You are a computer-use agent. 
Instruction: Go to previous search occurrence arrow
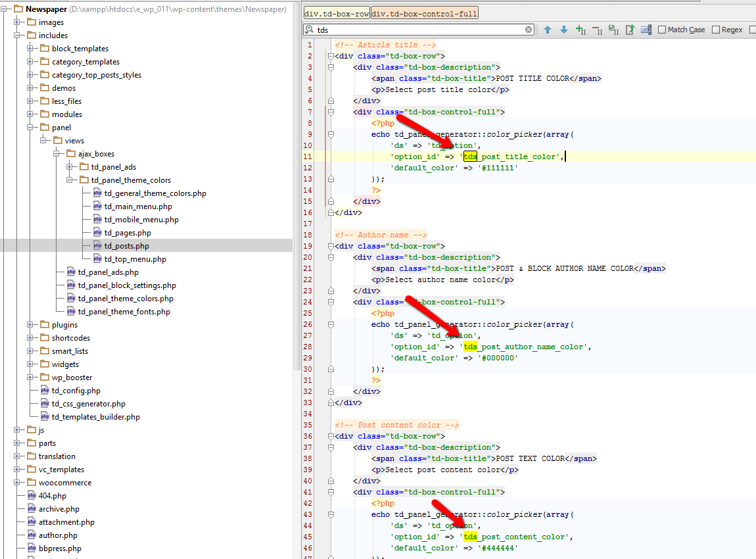548,30
